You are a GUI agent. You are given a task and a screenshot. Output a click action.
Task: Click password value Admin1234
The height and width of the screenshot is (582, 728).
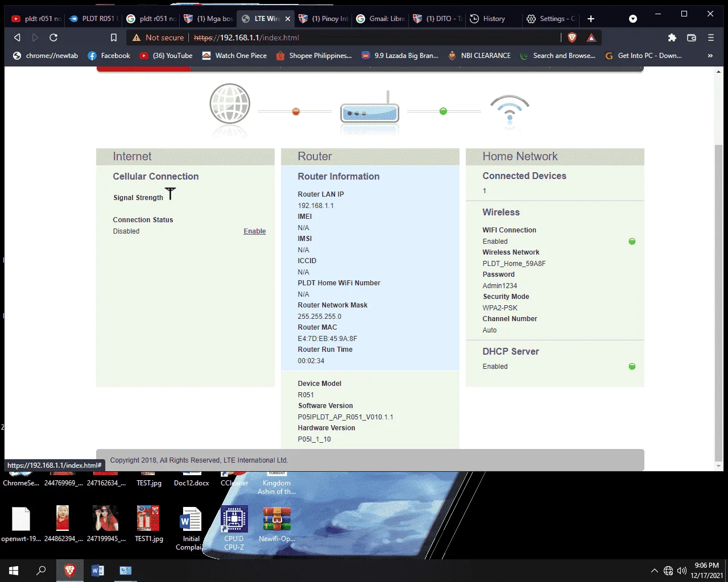coord(500,286)
